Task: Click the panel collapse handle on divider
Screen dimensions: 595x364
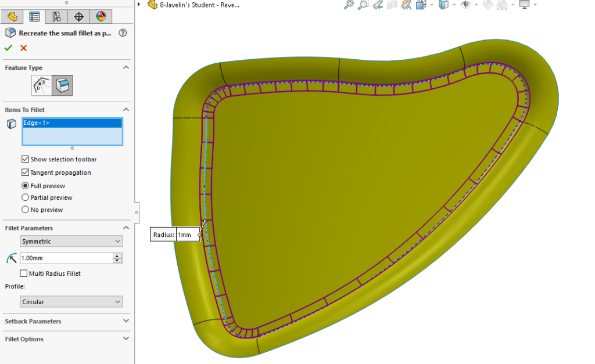Action: [137, 212]
